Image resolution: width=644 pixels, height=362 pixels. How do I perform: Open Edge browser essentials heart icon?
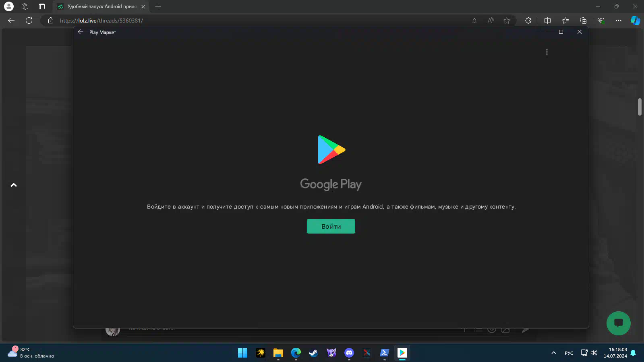click(601, 21)
